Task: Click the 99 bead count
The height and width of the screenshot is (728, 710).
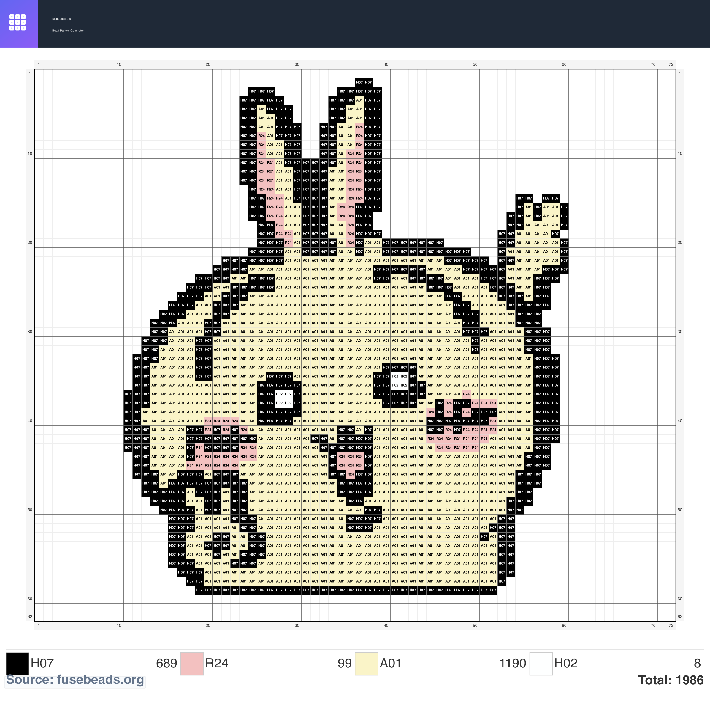Action: (x=345, y=663)
